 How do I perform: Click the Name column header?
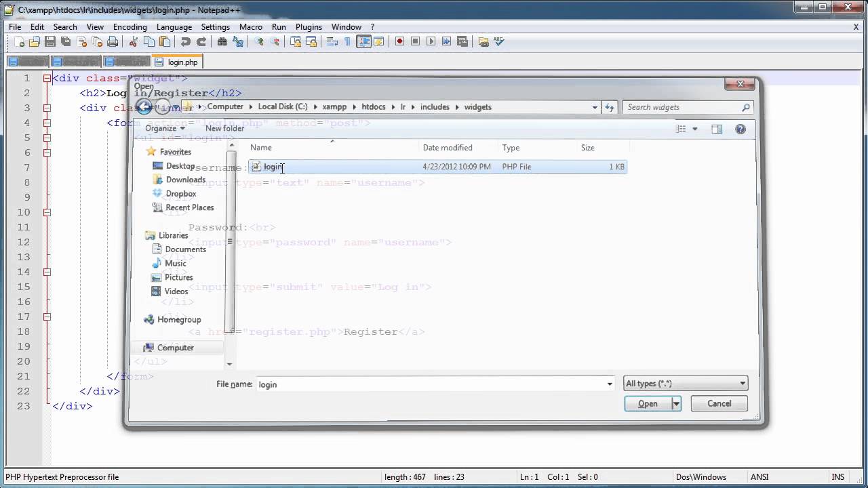260,148
